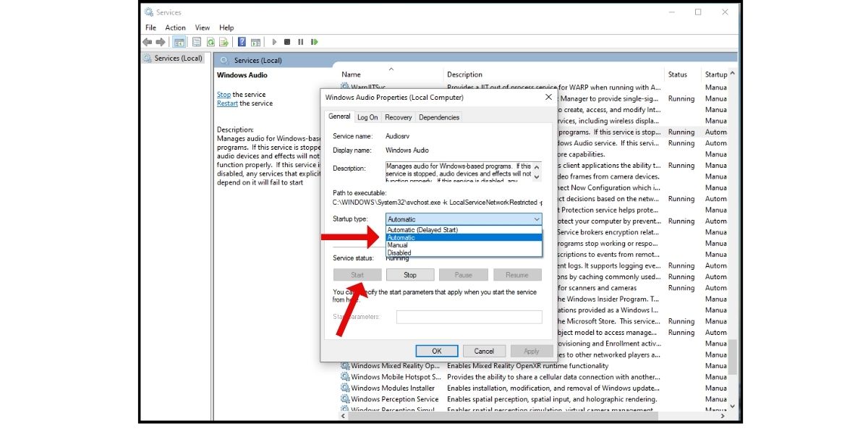
Task: Open Help via the blue question mark icon
Action: (x=242, y=42)
